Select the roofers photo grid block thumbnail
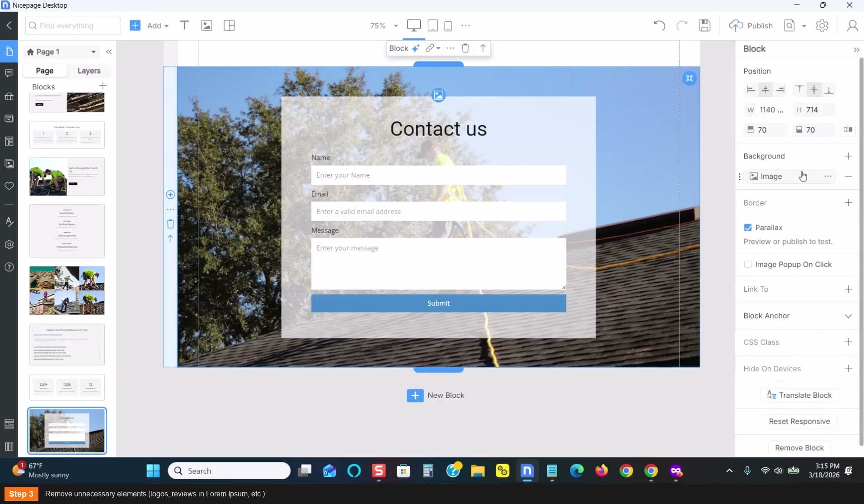Screen dimensions: 864x504 tap(67, 290)
